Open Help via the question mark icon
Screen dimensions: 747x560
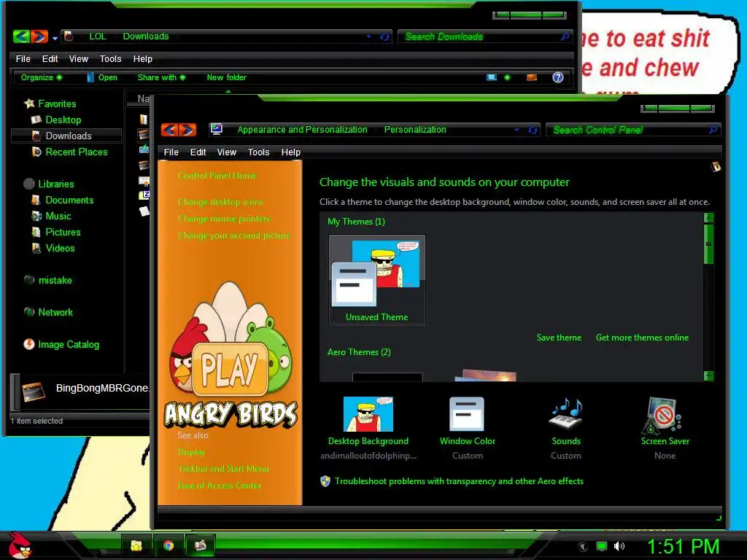558,77
